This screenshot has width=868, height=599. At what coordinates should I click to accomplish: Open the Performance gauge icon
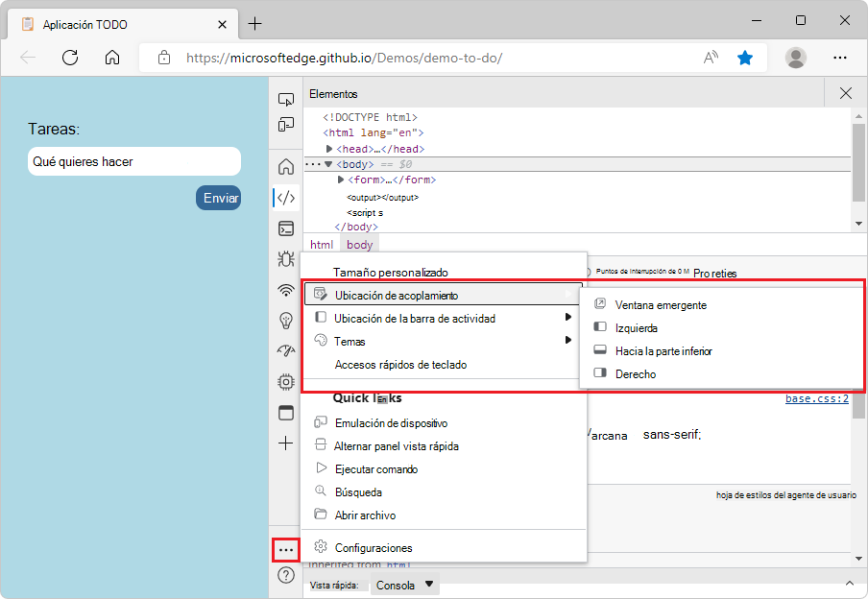(285, 350)
